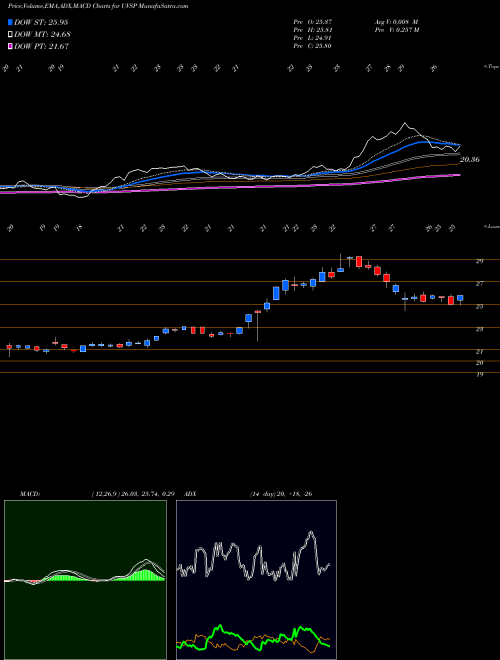Image resolution: width=500 pixels, height=660 pixels.
Task: Open the dark blue ADX indicator panel
Action: [x=256, y=580]
